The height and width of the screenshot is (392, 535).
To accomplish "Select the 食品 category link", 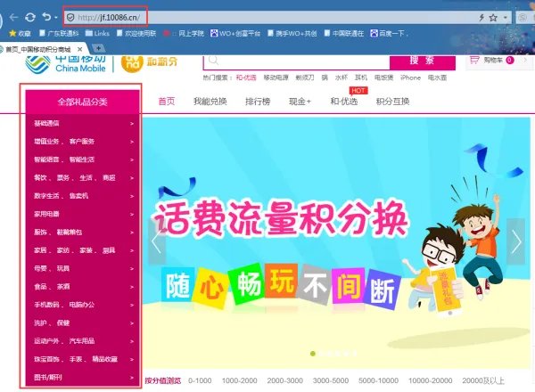I will coord(40,287).
